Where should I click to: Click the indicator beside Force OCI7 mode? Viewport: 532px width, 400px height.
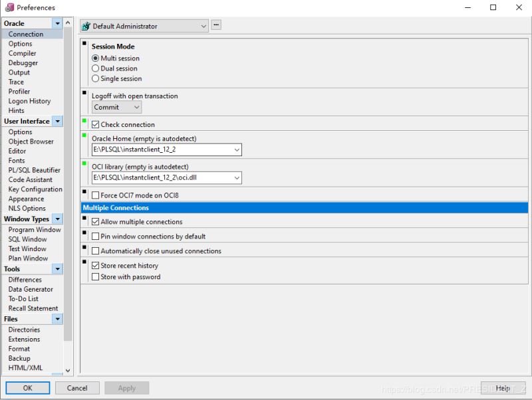tap(84, 191)
